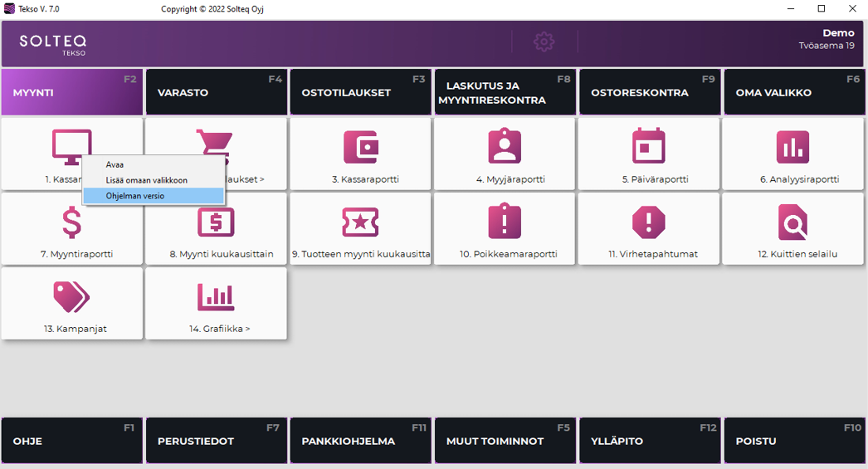Open the Analyysiraportti chart icon
This screenshot has width=868, height=469.
pyautogui.click(x=792, y=147)
